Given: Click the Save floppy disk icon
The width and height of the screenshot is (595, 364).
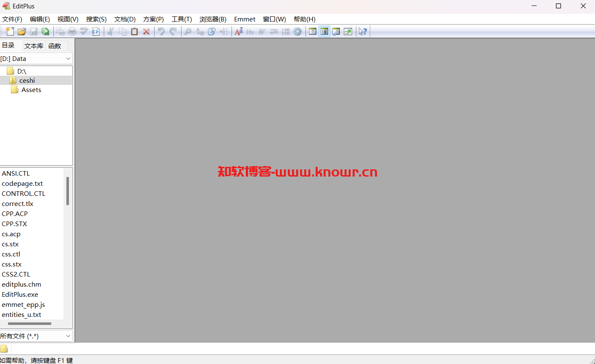Looking at the screenshot, I should tap(34, 32).
